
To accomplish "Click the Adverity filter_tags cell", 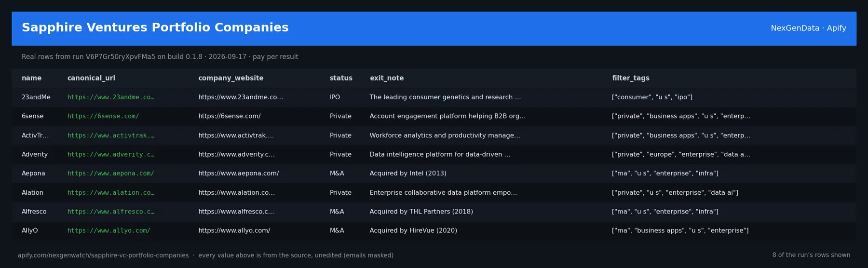I will tap(681, 154).
